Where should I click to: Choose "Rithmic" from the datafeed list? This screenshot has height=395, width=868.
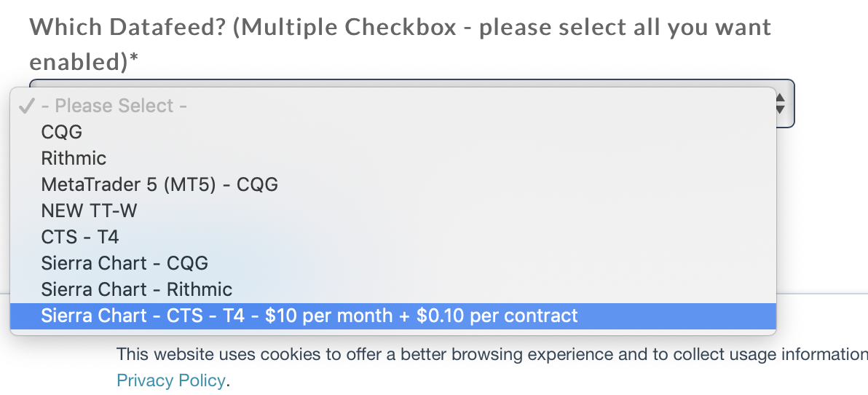click(x=74, y=158)
